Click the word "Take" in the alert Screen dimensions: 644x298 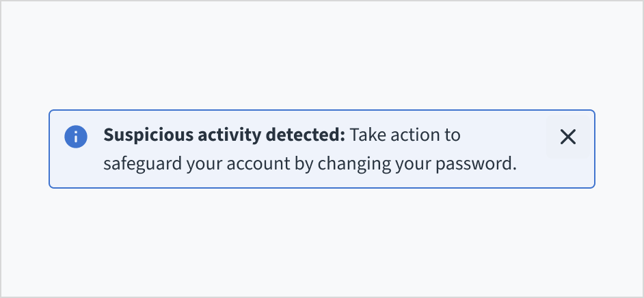click(366, 135)
